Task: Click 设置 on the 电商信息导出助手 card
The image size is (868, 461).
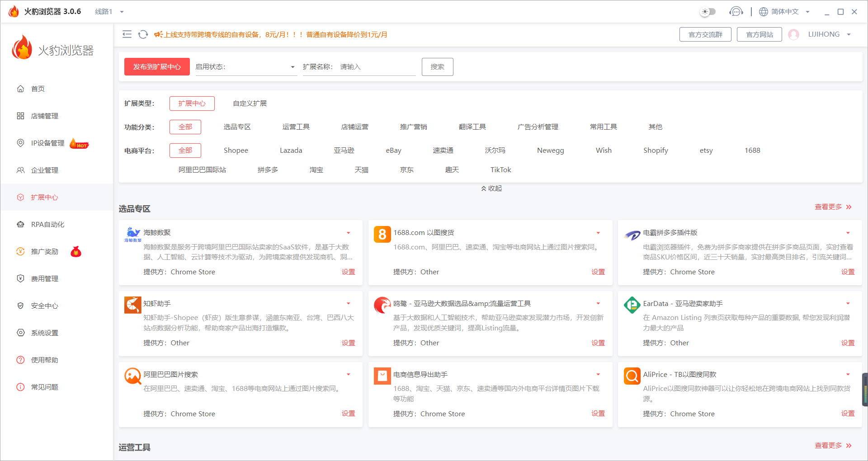Action: click(x=598, y=414)
